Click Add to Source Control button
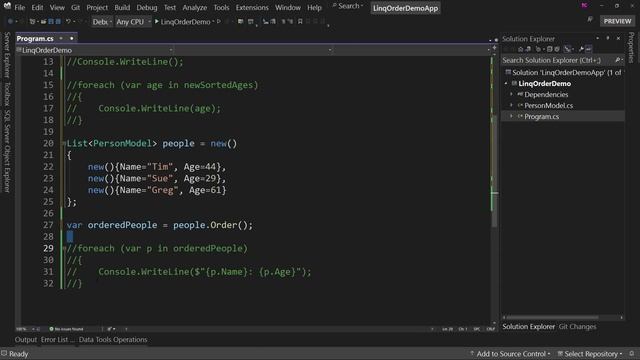 click(x=510, y=354)
